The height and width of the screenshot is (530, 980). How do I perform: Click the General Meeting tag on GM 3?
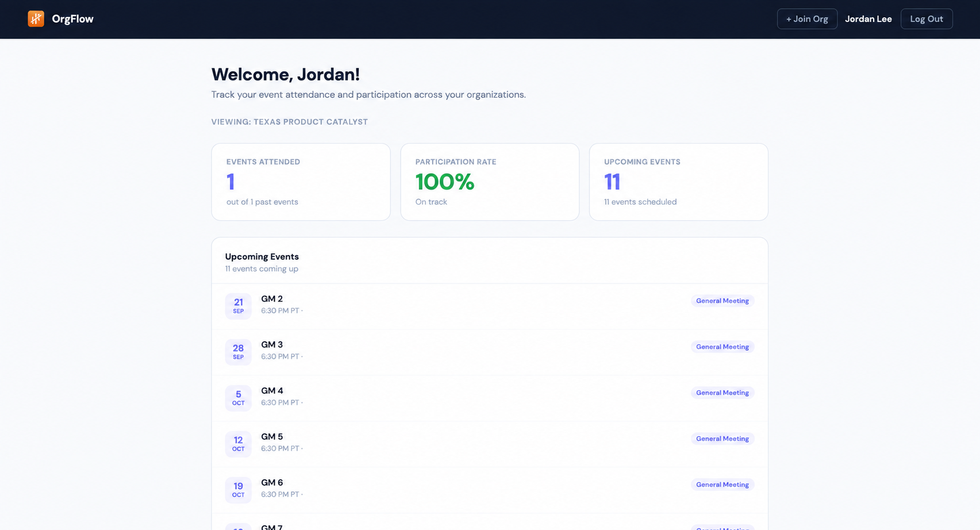pos(722,347)
